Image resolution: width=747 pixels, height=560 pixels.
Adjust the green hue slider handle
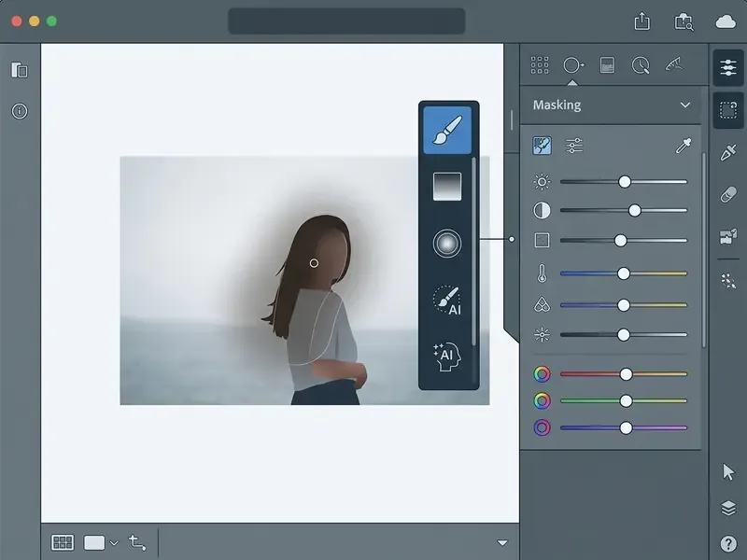pyautogui.click(x=626, y=401)
